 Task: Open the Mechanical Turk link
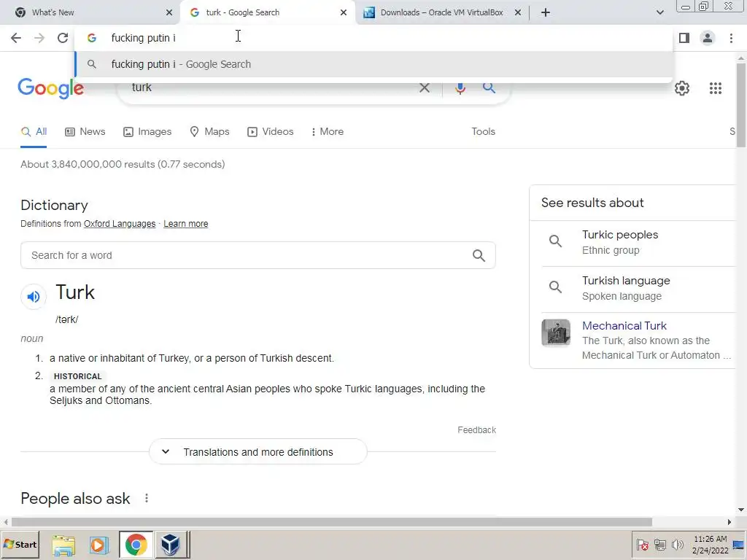(x=624, y=326)
